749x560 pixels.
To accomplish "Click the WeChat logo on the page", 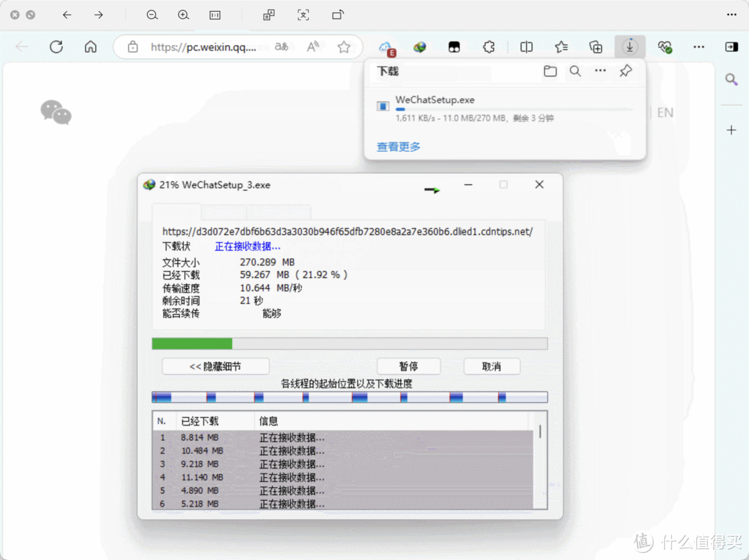I will [x=56, y=112].
